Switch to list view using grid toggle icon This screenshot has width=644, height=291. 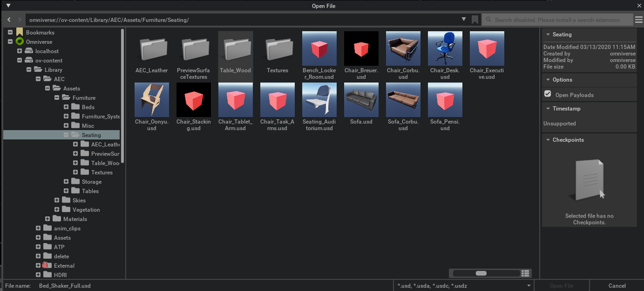[x=526, y=273]
